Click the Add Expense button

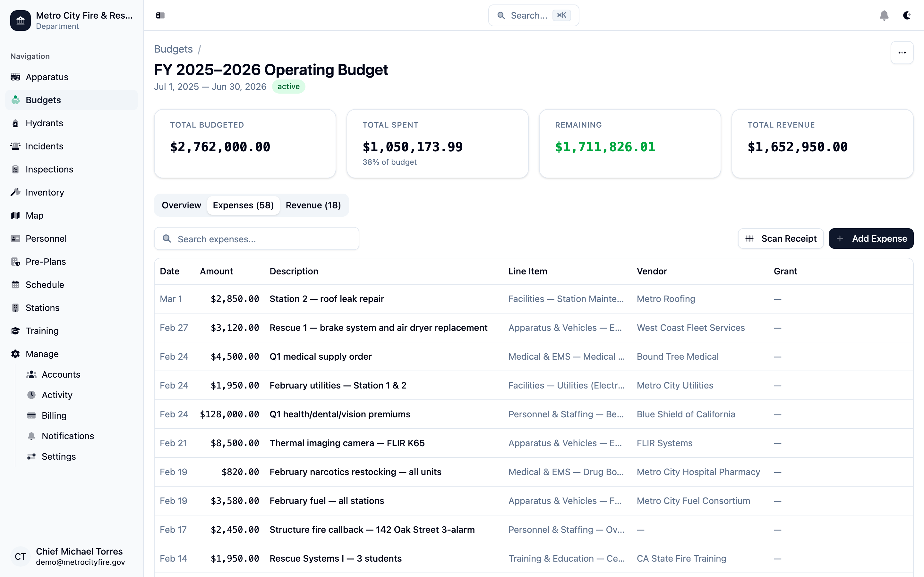[x=871, y=238]
